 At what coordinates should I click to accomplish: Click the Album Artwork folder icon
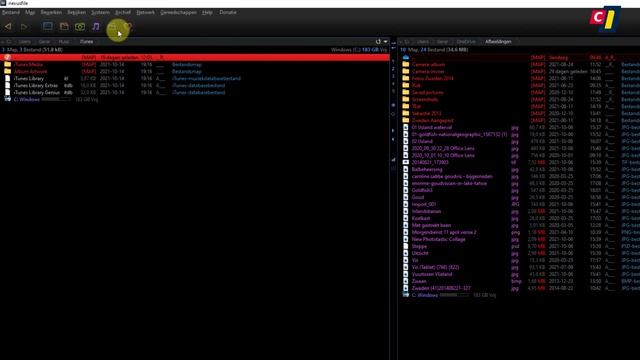(7, 71)
